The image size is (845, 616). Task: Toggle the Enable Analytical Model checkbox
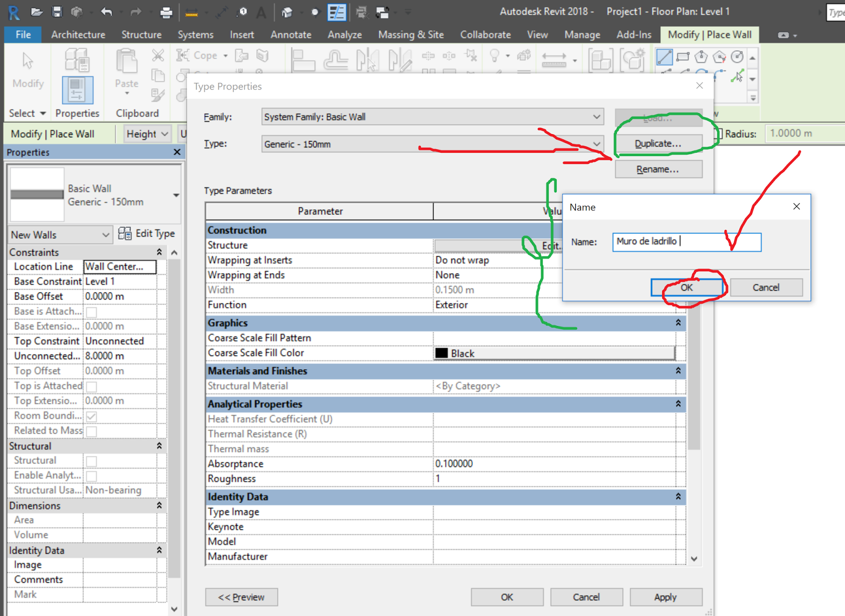click(x=91, y=475)
